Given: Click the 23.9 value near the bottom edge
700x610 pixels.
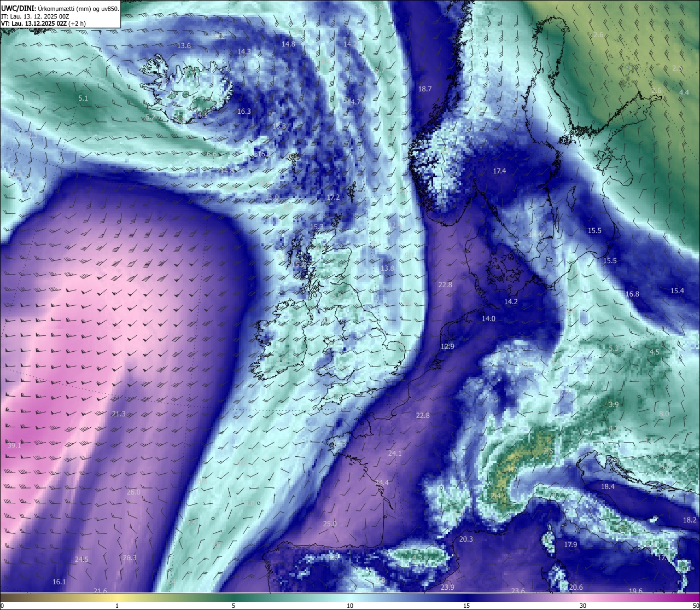Looking at the screenshot, I should pyautogui.click(x=447, y=588).
